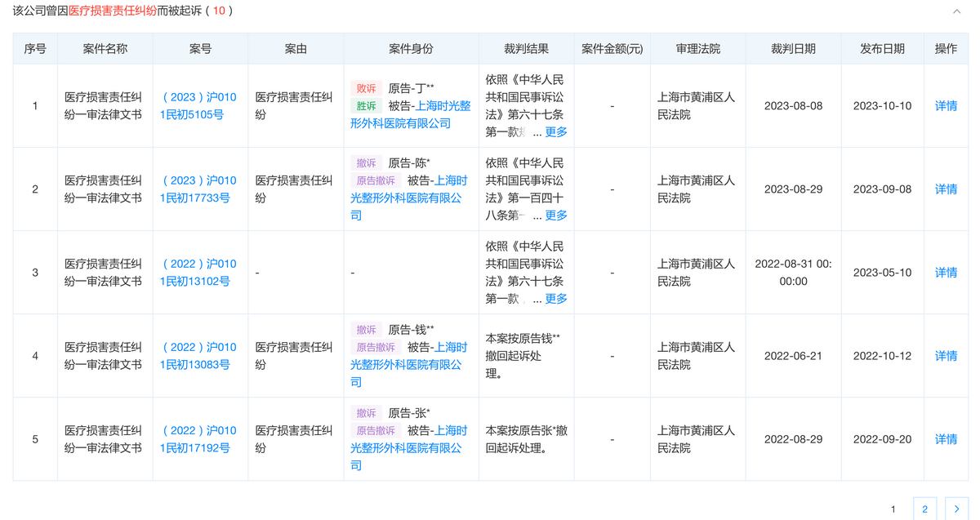Viewport: 980px width, 520px height.
Task: Open case number (2022)沪0101民初13102号
Action: point(199,273)
